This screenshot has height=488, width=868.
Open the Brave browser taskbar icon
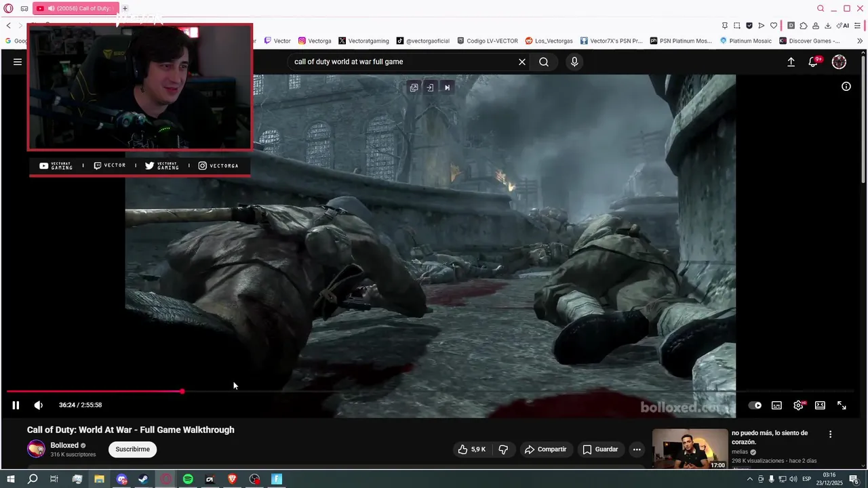tap(232, 479)
